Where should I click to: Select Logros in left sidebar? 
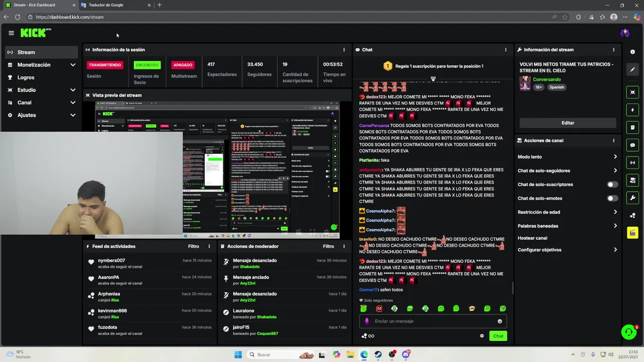pyautogui.click(x=42, y=77)
